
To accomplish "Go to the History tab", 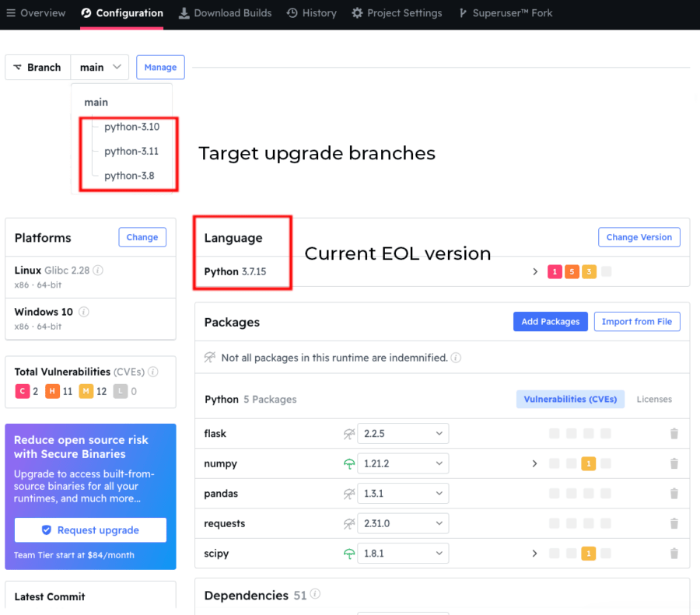I will (311, 13).
